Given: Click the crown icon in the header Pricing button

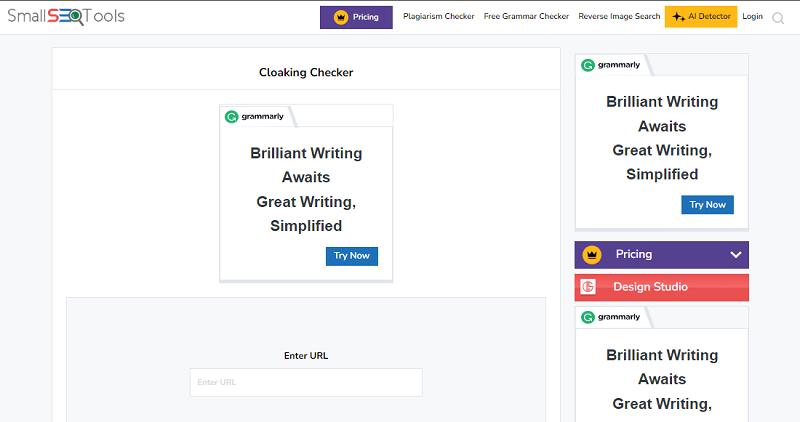Looking at the screenshot, I should coord(340,17).
